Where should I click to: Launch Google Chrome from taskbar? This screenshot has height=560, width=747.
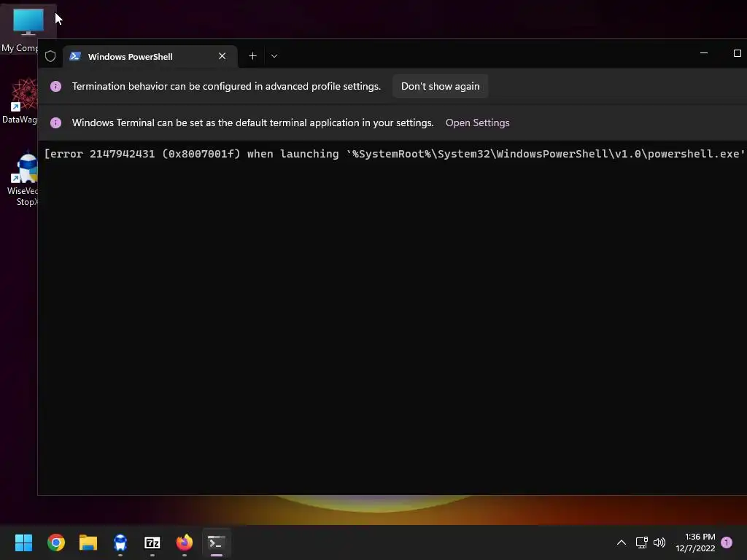55,542
